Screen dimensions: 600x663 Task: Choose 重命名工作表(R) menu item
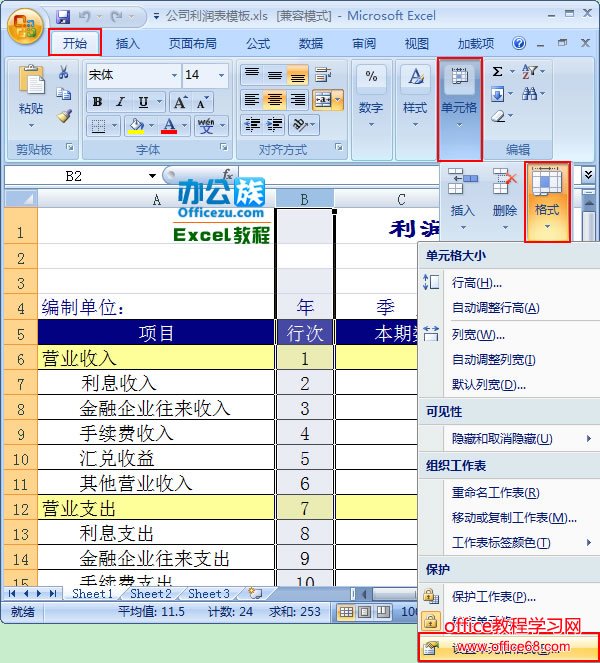coord(509,493)
